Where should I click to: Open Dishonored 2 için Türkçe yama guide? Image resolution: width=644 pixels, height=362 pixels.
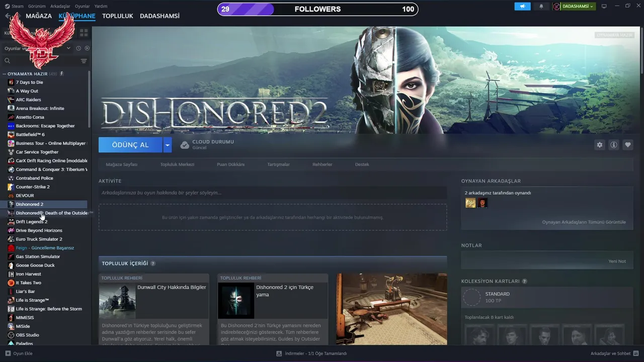point(273,309)
